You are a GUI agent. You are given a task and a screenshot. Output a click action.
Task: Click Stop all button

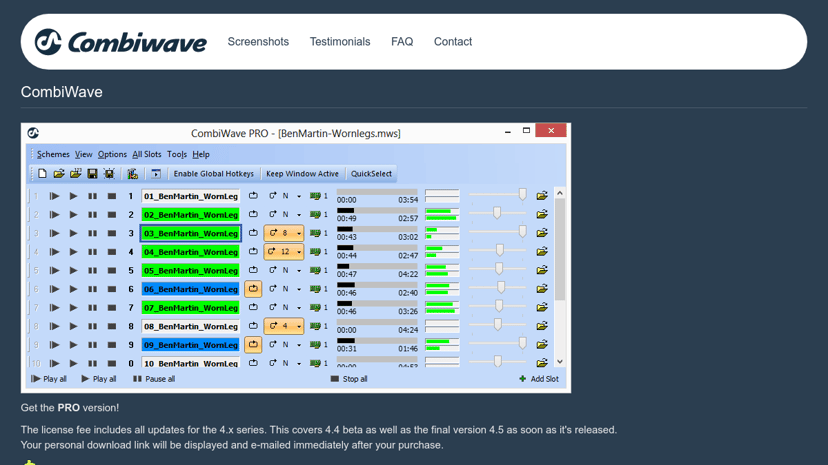tap(349, 379)
